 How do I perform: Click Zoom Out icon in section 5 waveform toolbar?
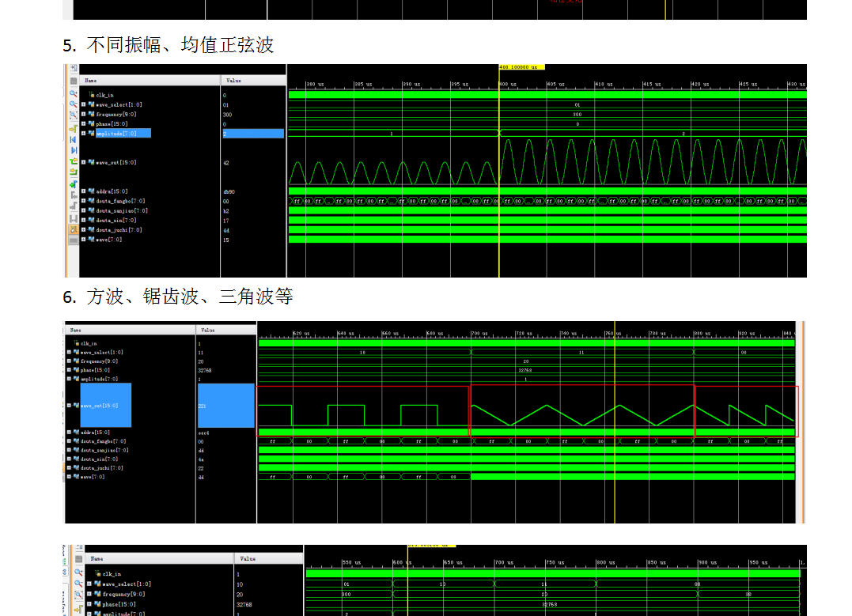(x=73, y=104)
